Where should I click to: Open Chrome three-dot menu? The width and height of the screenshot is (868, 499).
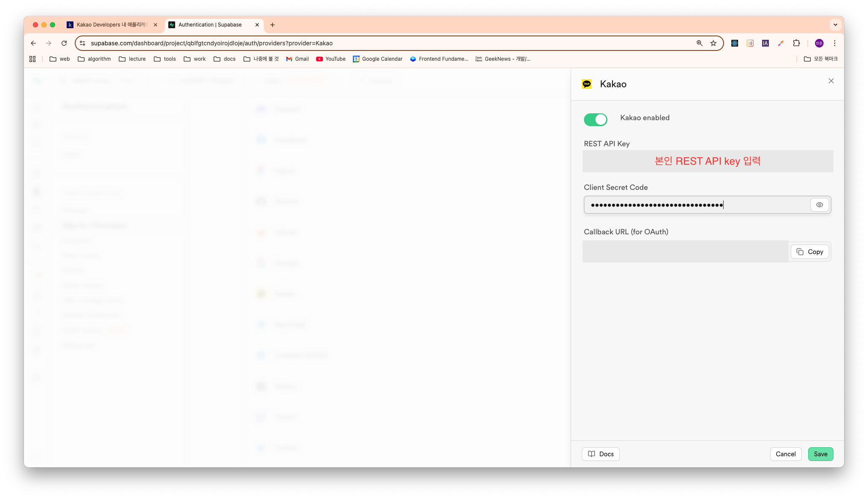click(834, 43)
